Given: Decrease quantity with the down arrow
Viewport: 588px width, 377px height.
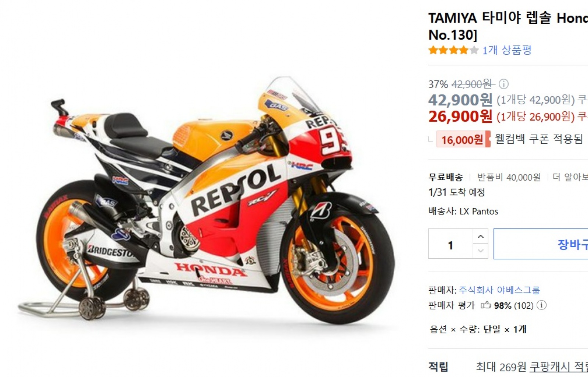Looking at the screenshot, I should 480,251.
